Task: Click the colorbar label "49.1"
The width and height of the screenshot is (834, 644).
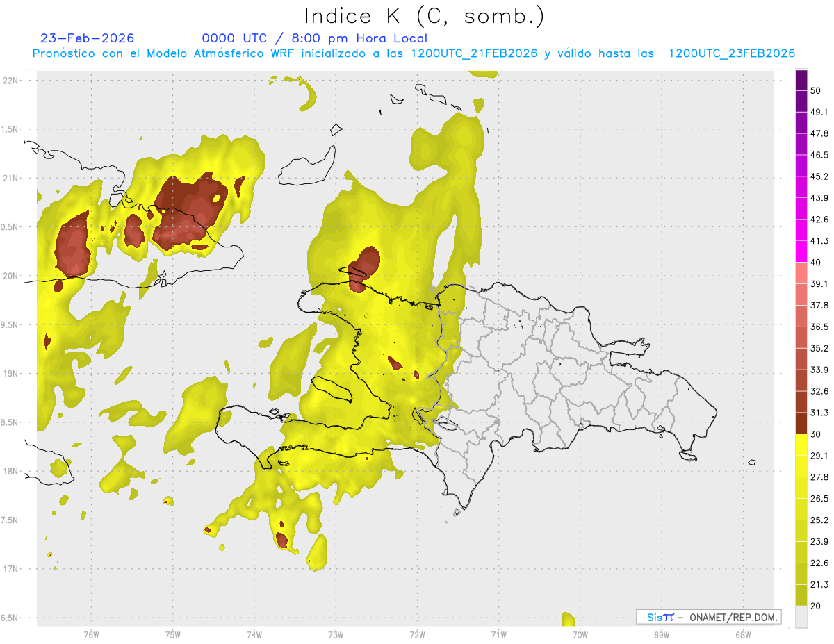Action: [x=819, y=112]
